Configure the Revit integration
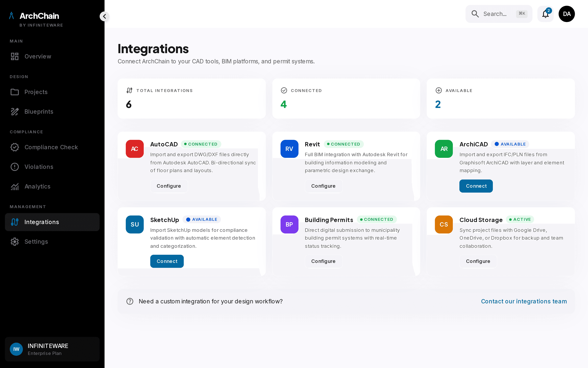 click(x=323, y=186)
